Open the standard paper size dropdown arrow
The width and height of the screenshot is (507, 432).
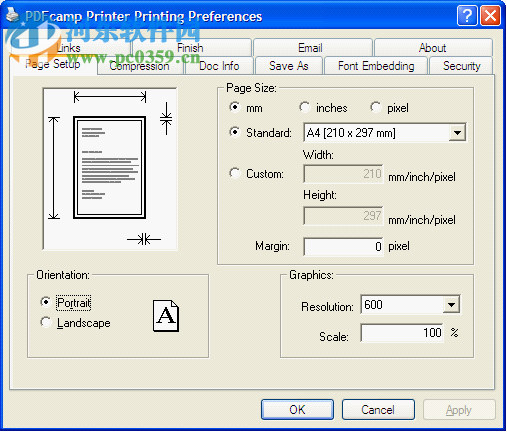[x=457, y=133]
